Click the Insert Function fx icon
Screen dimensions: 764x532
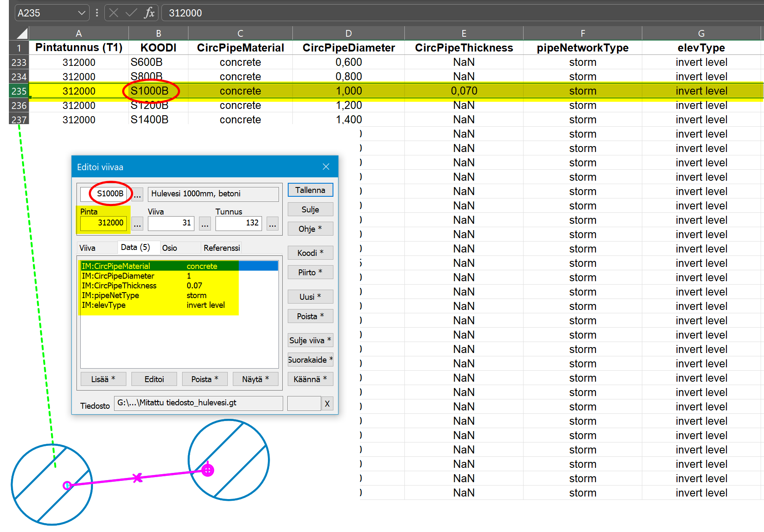149,13
